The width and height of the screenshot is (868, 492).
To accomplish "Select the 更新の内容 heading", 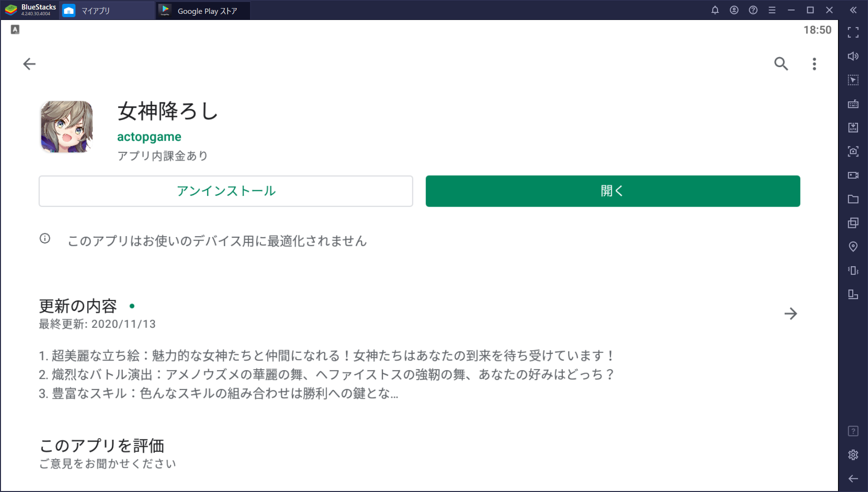I will [x=78, y=306].
